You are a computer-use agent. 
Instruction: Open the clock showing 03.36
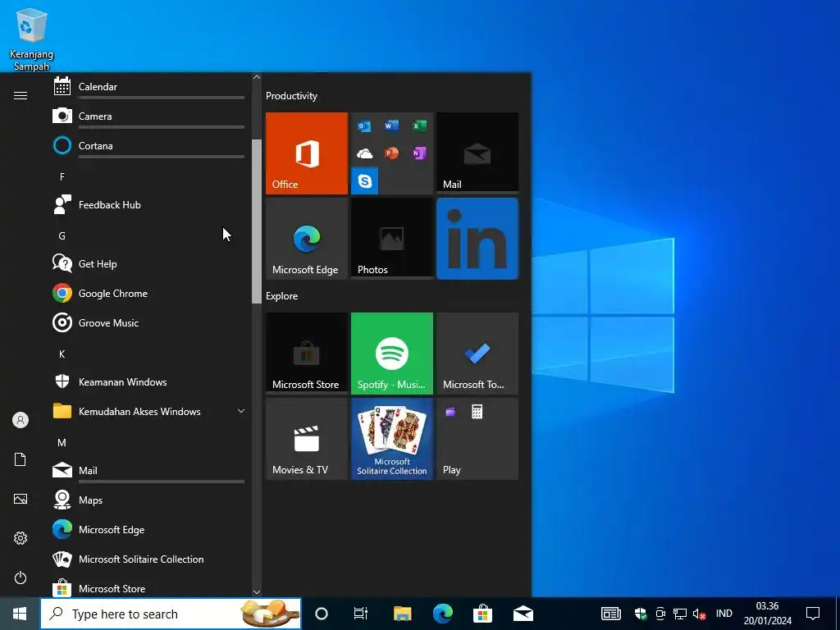pyautogui.click(x=767, y=614)
